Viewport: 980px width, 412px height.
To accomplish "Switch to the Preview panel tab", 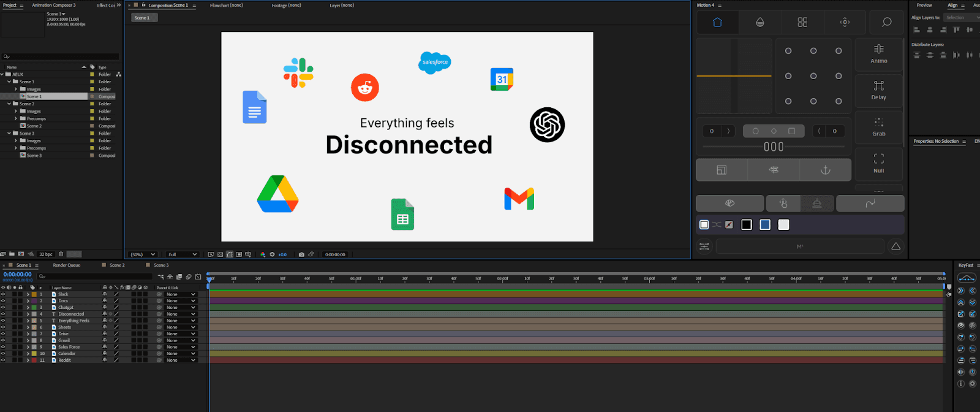I will pos(924,5).
